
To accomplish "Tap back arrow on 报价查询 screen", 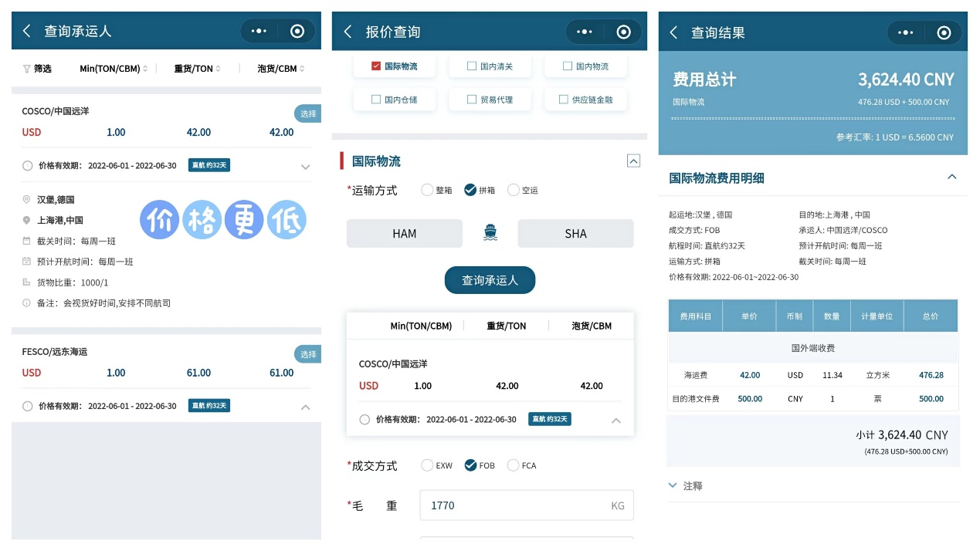I will [x=348, y=32].
